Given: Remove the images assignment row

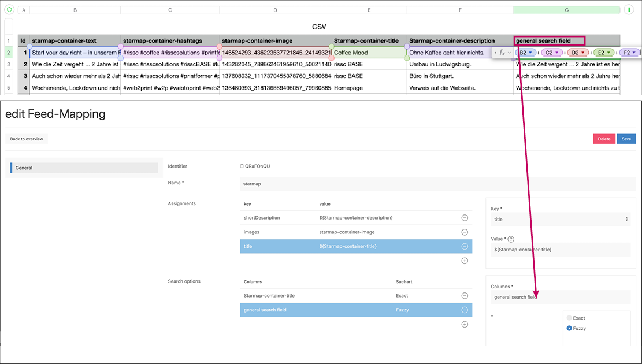Looking at the screenshot, I should pos(465,232).
